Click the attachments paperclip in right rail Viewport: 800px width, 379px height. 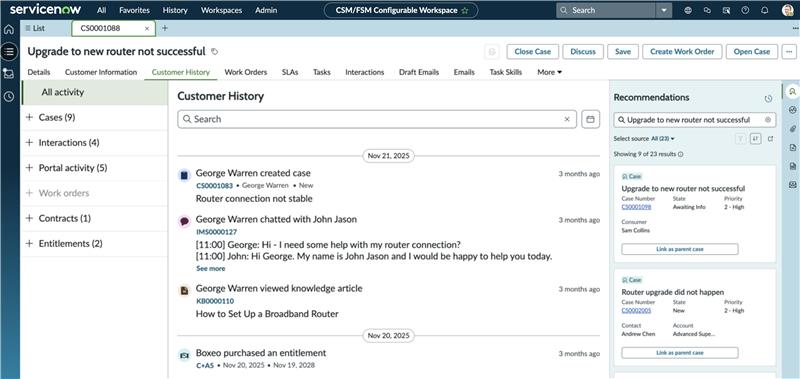pos(792,129)
